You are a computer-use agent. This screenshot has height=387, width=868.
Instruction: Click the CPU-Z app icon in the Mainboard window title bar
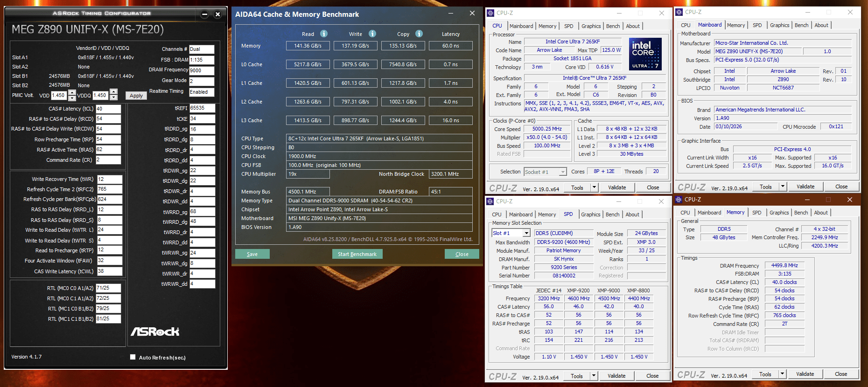click(x=679, y=12)
